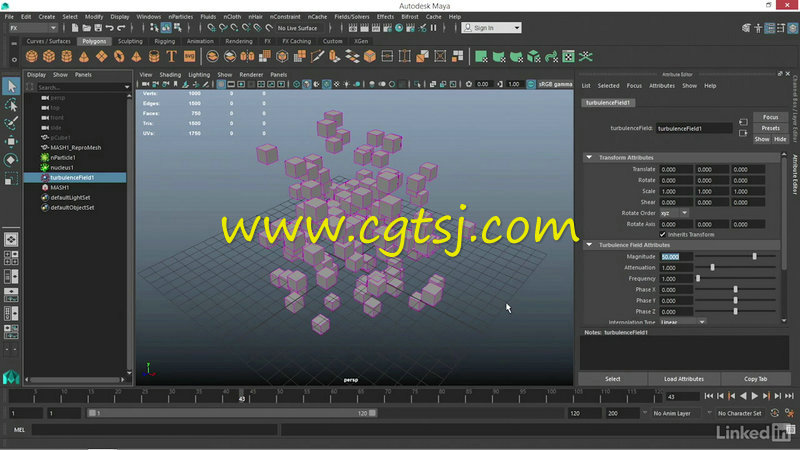800x450 pixels.
Task: Create a polygon sphere from shelf
Action: point(32,57)
